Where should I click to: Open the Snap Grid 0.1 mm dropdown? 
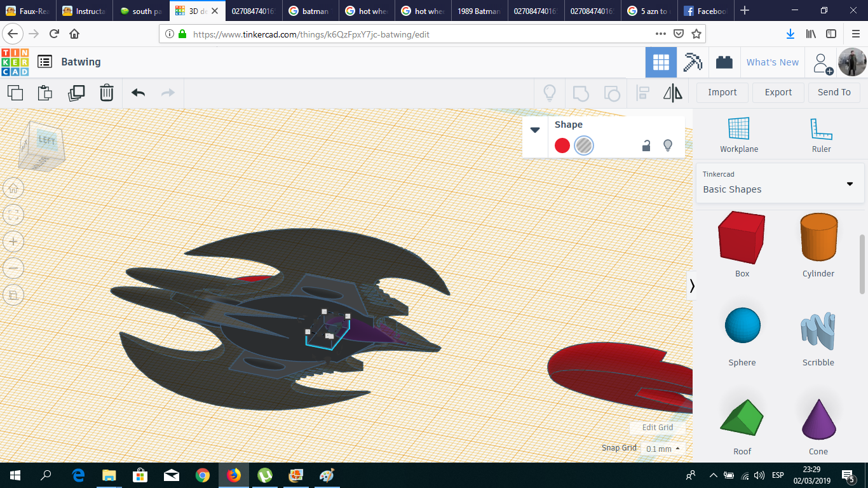pyautogui.click(x=663, y=449)
